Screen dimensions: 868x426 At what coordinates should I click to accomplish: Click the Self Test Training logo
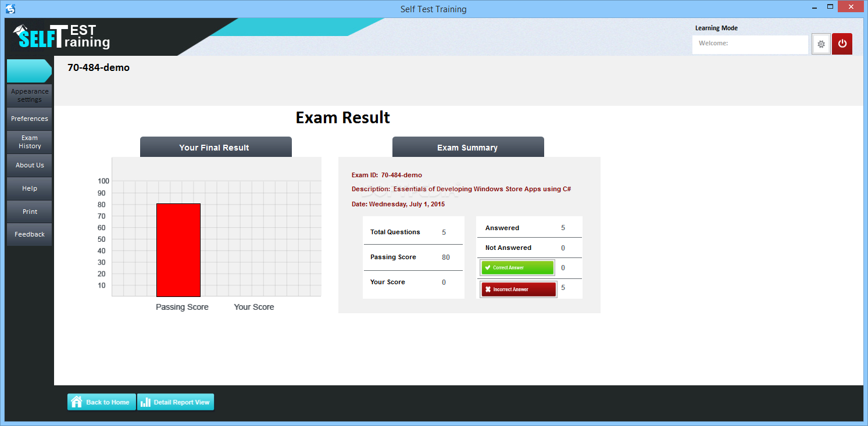pos(62,37)
